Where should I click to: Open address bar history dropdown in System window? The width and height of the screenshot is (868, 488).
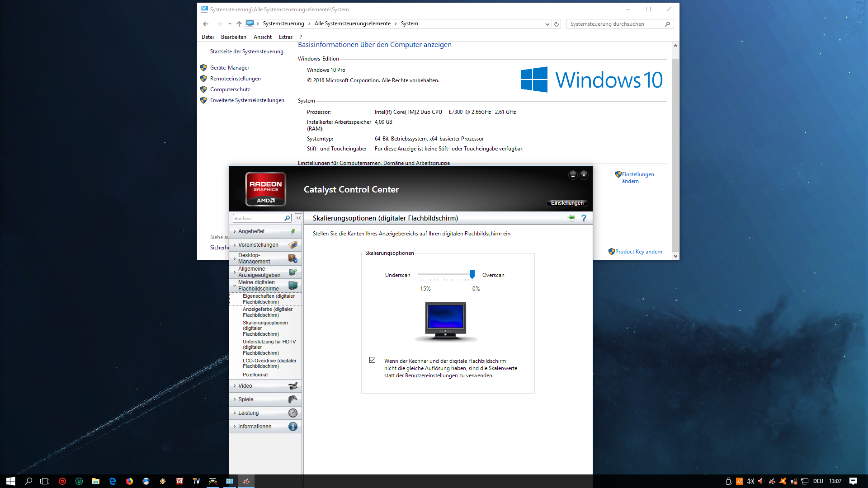coord(547,24)
